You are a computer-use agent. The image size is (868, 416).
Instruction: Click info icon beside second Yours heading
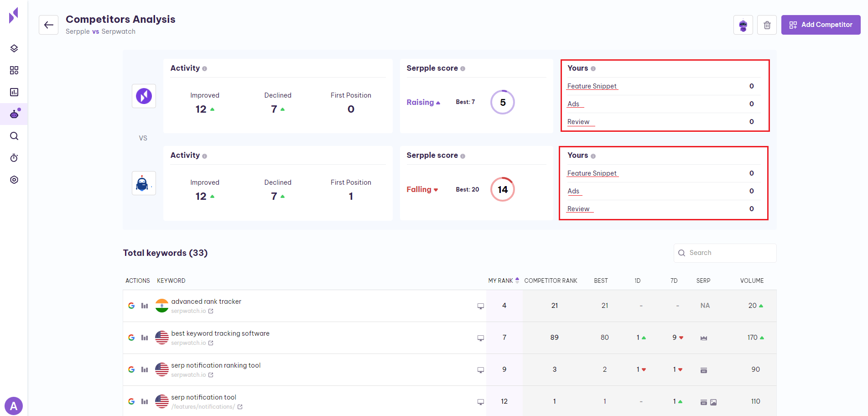click(x=593, y=156)
